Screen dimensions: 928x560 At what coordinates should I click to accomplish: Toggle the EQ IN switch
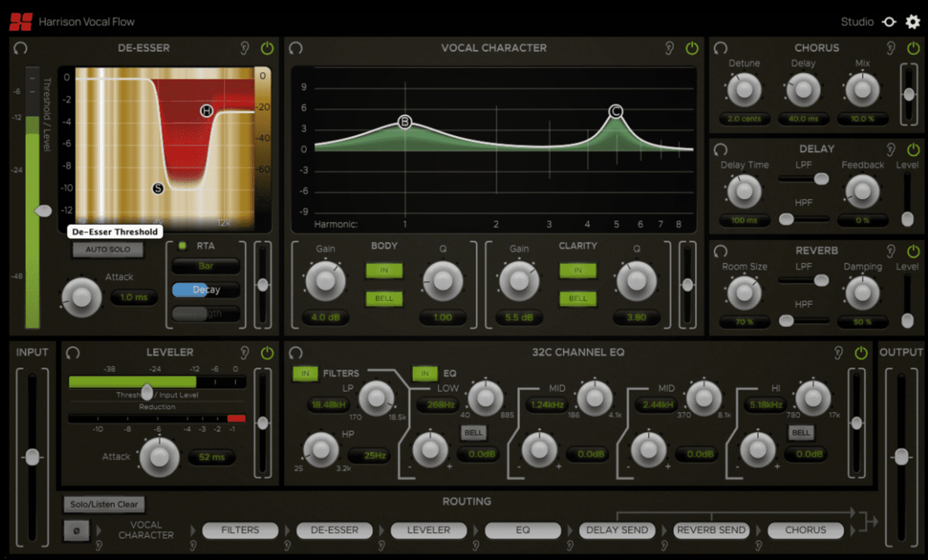425,373
